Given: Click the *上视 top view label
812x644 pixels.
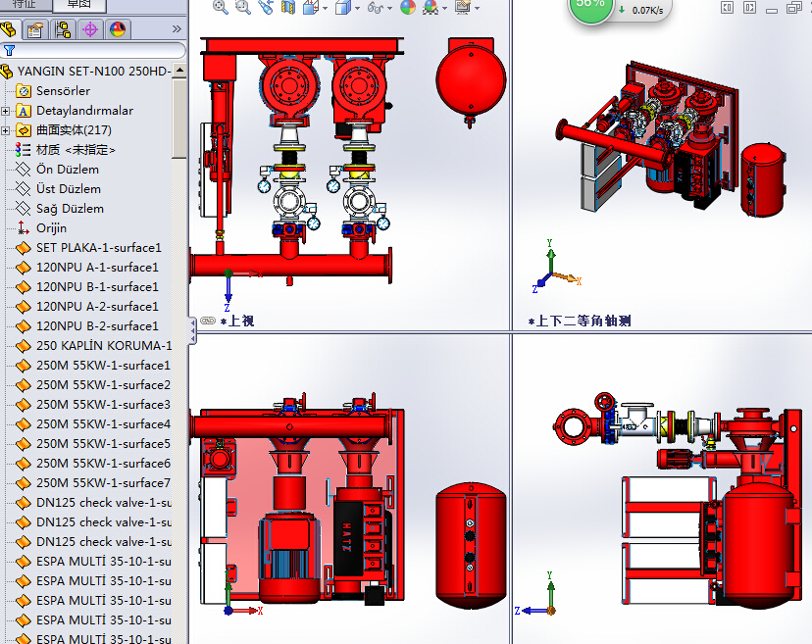Looking at the screenshot, I should click(x=237, y=321).
